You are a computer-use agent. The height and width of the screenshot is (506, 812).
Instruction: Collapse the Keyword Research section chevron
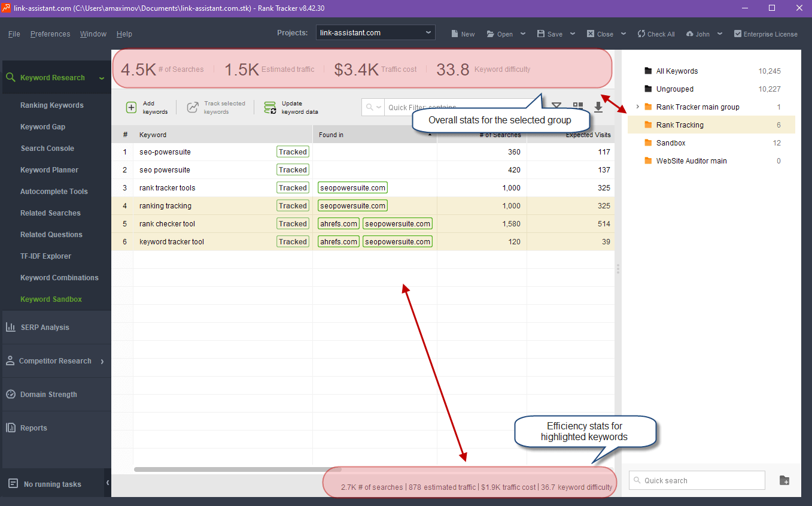click(102, 78)
